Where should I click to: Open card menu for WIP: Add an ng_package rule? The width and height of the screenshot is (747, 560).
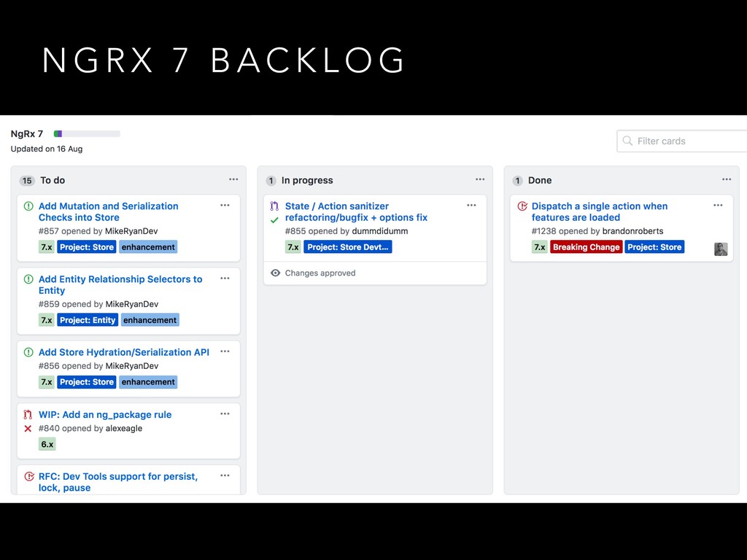point(225,414)
